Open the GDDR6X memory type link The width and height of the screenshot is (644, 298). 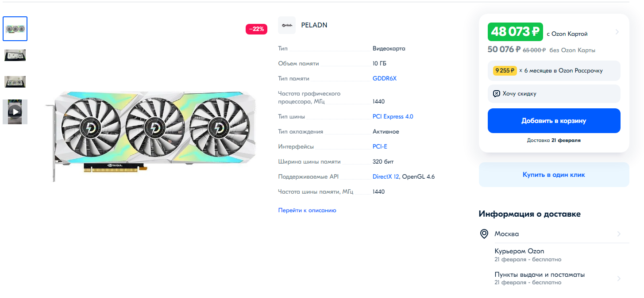coord(385,79)
